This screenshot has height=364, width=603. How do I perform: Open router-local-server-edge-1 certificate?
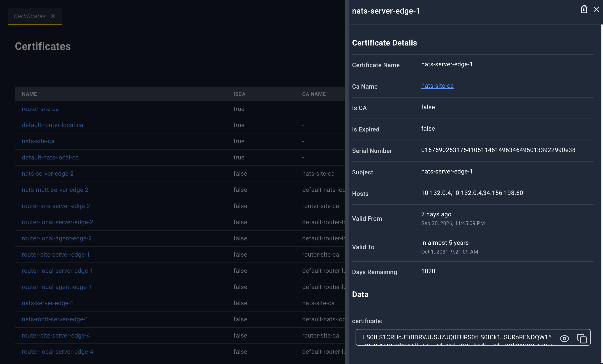tap(57, 271)
